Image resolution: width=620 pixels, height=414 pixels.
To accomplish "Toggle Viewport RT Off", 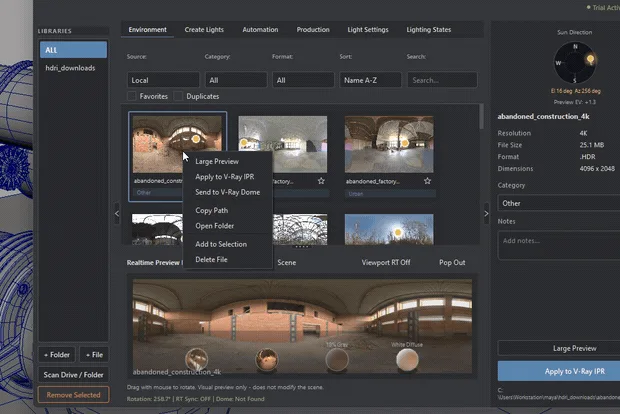I will pyautogui.click(x=386, y=263).
